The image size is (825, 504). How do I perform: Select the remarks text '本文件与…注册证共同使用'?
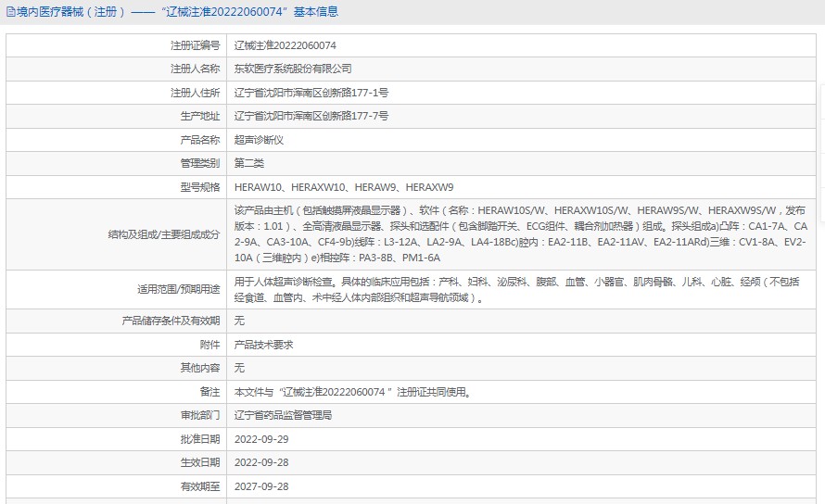coord(352,392)
